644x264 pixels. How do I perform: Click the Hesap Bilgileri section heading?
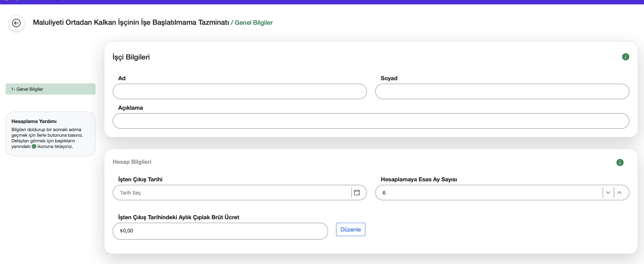tap(132, 162)
